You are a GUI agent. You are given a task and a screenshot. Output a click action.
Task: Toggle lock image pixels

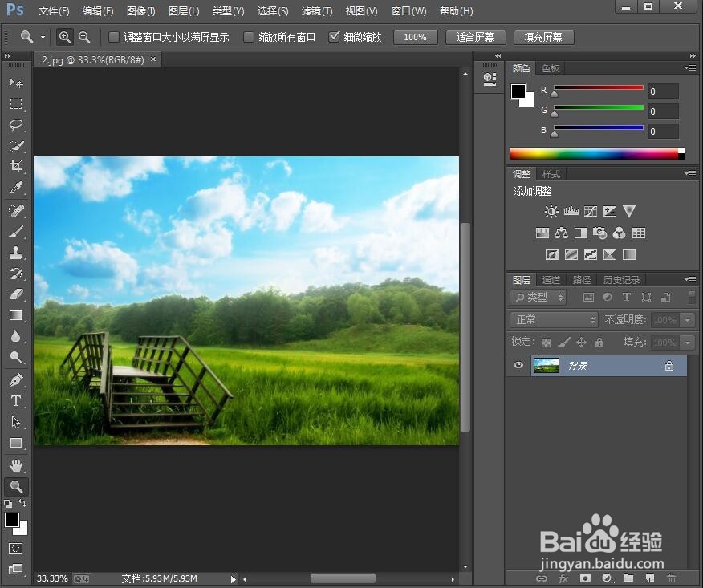pyautogui.click(x=564, y=343)
